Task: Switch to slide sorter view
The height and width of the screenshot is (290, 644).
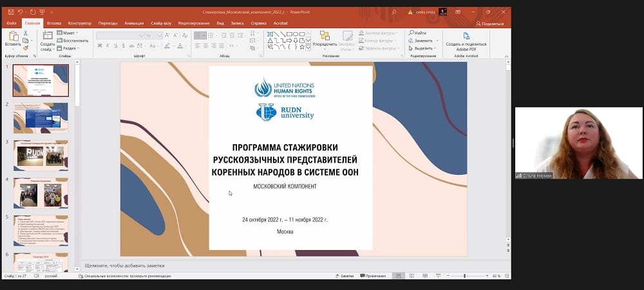Action: pyautogui.click(x=412, y=276)
